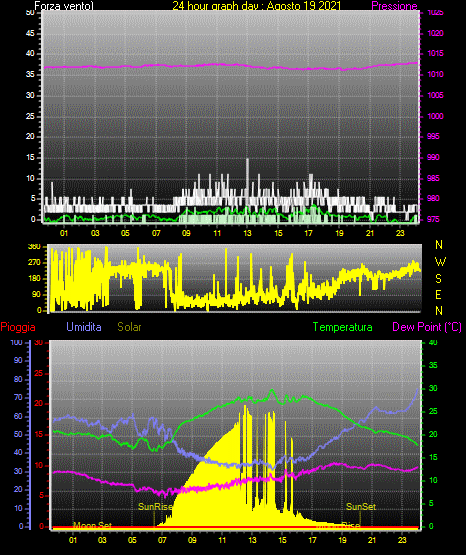Select the Umidita legend label

tap(84, 327)
